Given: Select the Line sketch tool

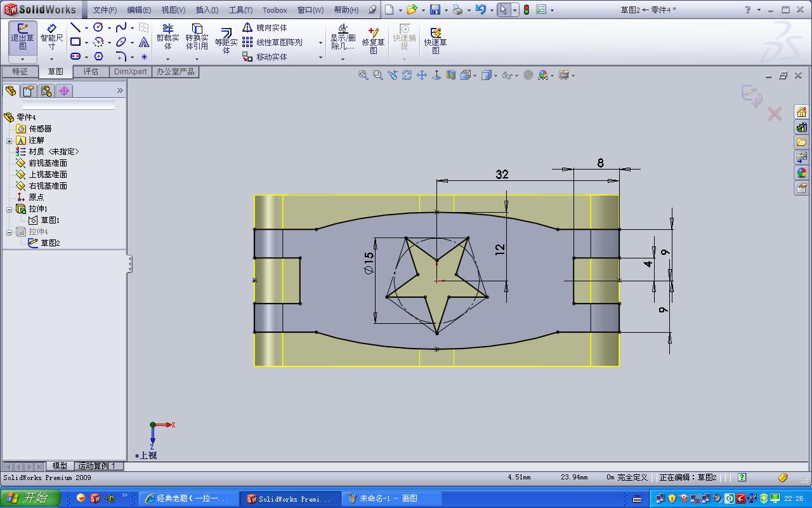Looking at the screenshot, I should pyautogui.click(x=75, y=27).
